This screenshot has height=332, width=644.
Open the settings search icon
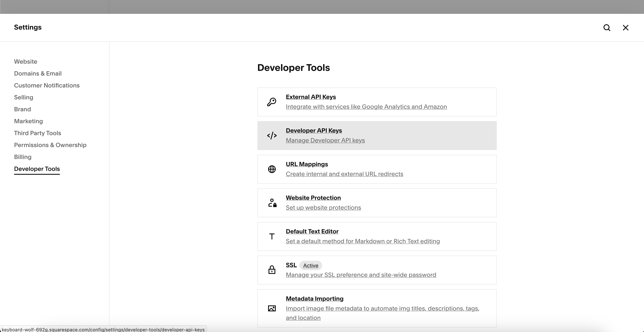[607, 27]
